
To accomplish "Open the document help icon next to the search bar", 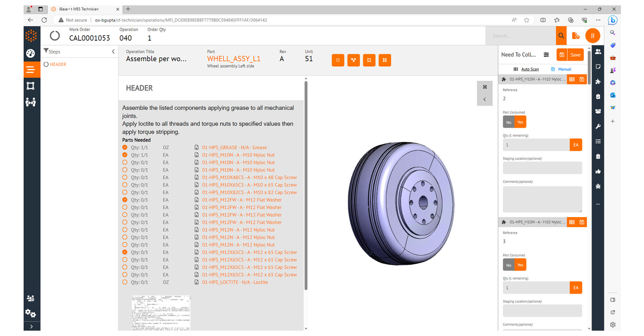I will point(576,34).
